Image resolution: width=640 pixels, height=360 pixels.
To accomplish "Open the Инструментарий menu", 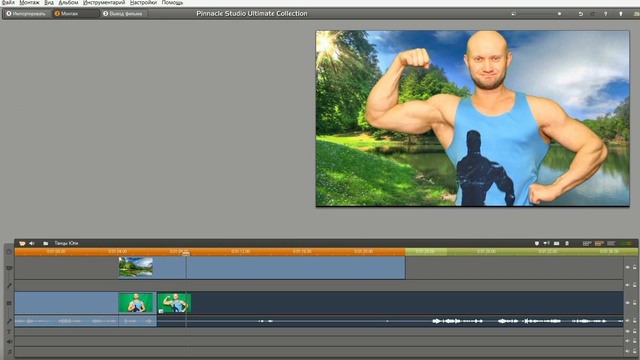I will [104, 2].
